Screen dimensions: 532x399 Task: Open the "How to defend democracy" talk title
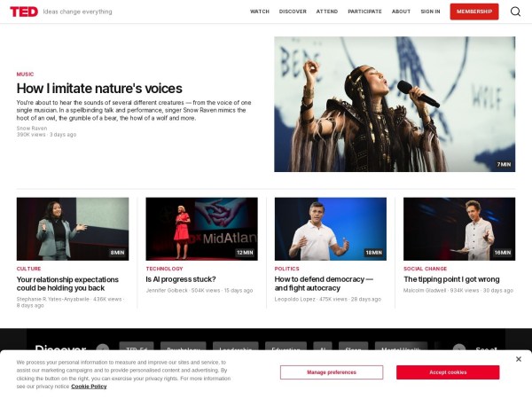324,283
